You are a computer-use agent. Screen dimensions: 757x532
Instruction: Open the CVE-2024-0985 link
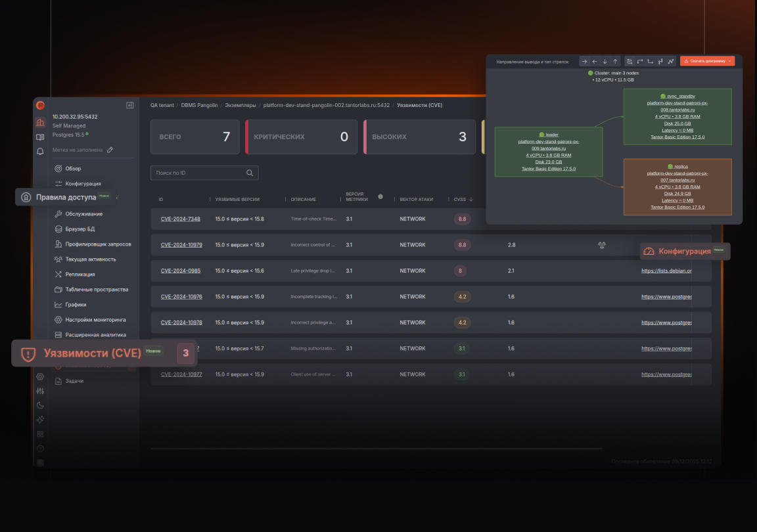coord(181,271)
